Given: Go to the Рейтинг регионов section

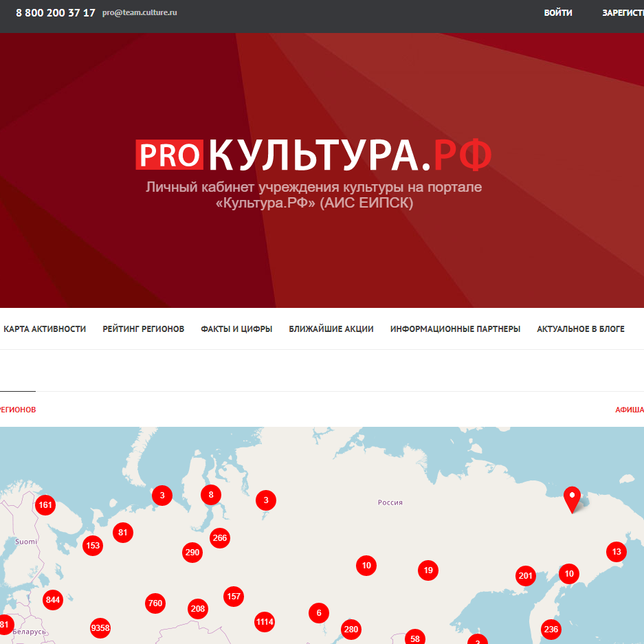Looking at the screenshot, I should [x=144, y=329].
